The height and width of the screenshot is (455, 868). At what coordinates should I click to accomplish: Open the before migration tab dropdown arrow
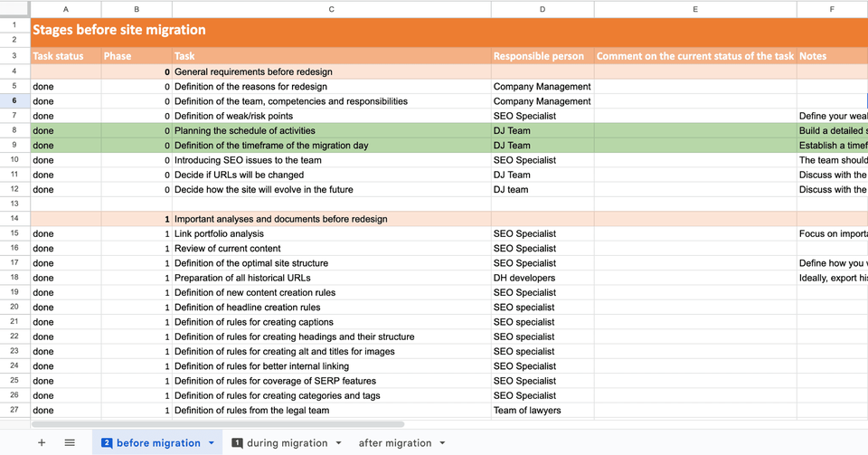click(x=212, y=443)
